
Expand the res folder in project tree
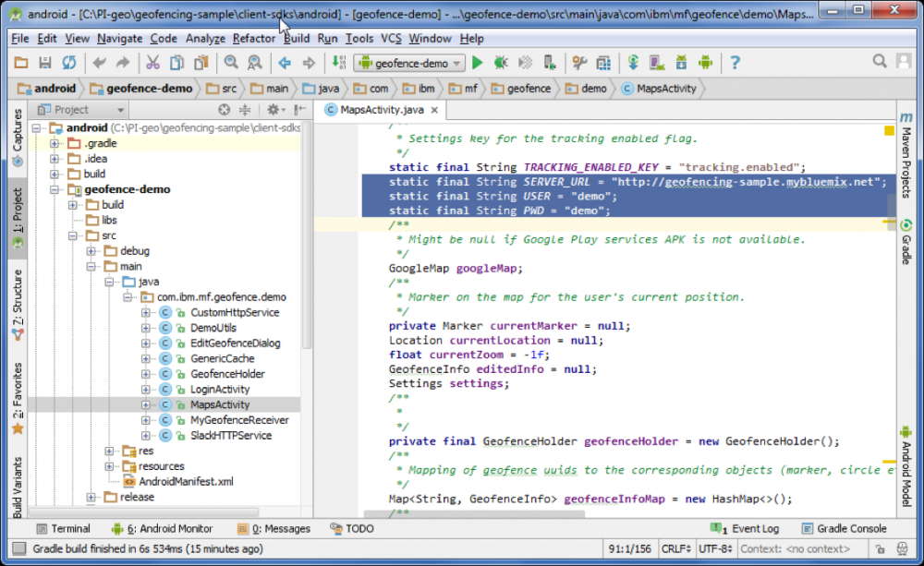tap(110, 451)
